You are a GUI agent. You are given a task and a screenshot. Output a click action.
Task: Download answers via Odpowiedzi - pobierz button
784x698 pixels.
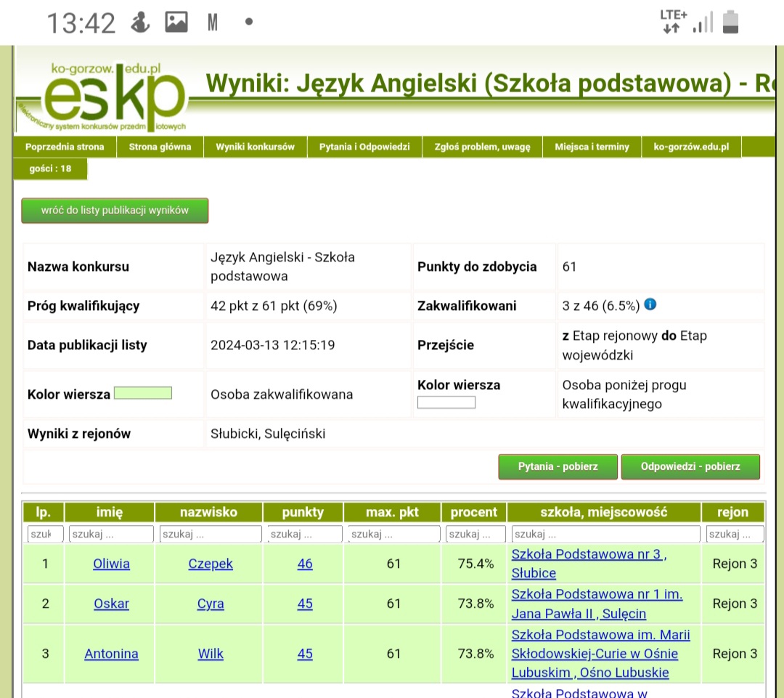click(x=690, y=466)
